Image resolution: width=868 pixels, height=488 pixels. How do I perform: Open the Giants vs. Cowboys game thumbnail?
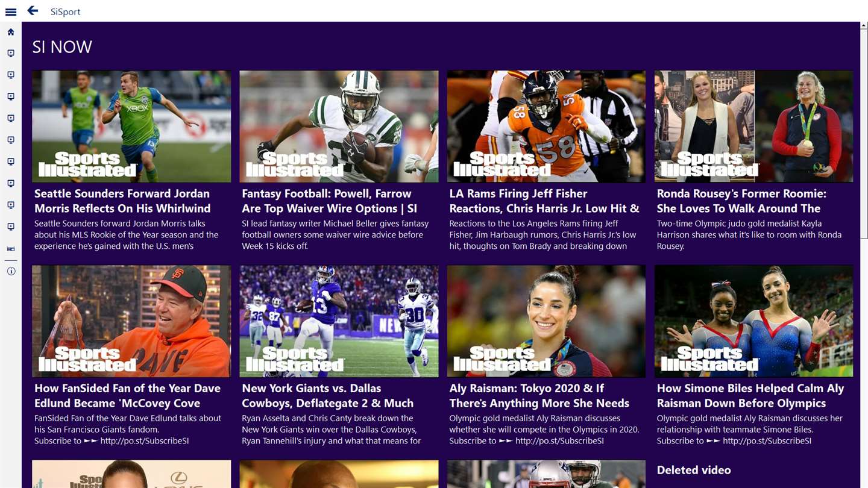point(339,321)
